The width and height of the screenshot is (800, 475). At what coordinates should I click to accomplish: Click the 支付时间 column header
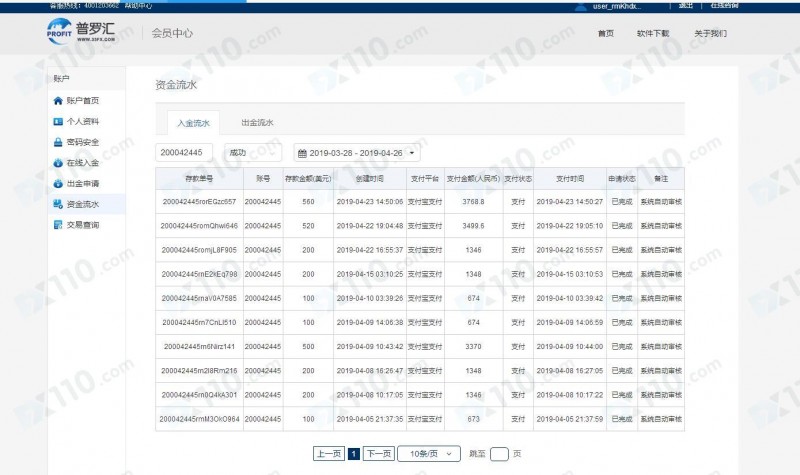[x=570, y=179]
